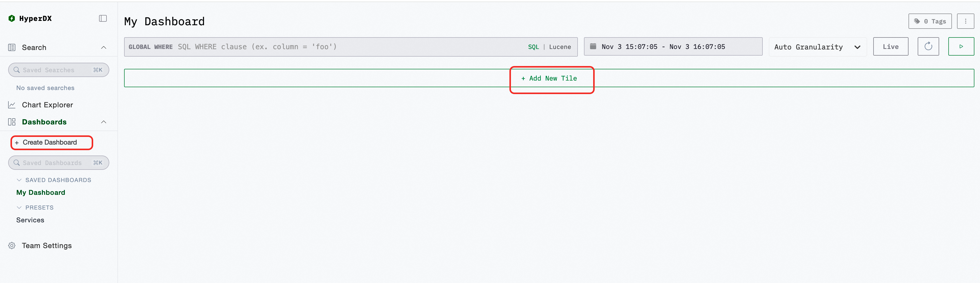Click the 0 Tags button

click(x=930, y=21)
